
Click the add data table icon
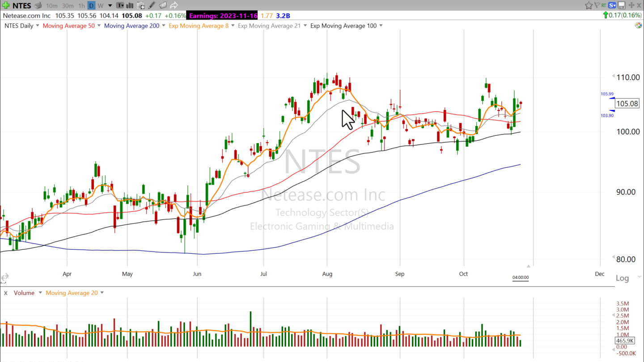pos(141,5)
